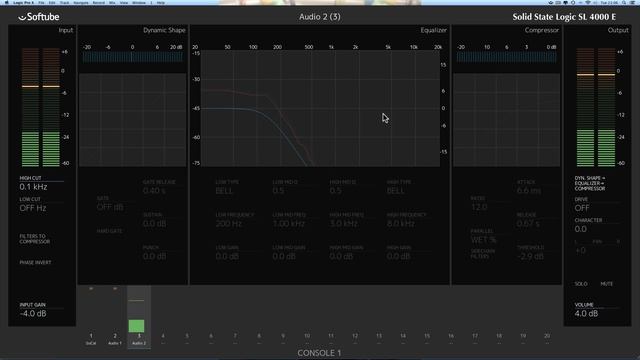This screenshot has width=640, height=360.
Task: Toggle Filters to Compressor
Action: click(x=35, y=239)
